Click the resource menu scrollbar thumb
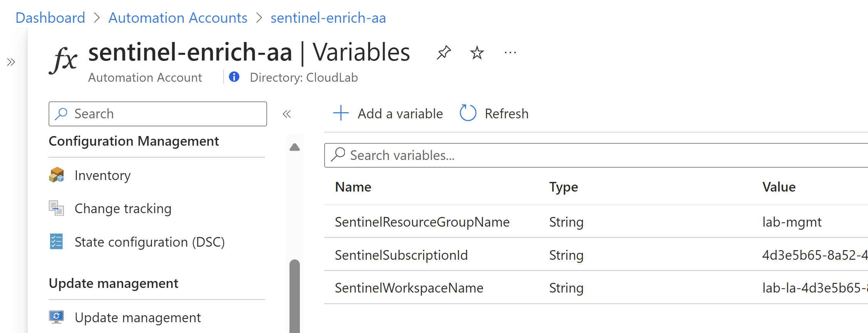Screen dimensions: 868x333 (294, 296)
